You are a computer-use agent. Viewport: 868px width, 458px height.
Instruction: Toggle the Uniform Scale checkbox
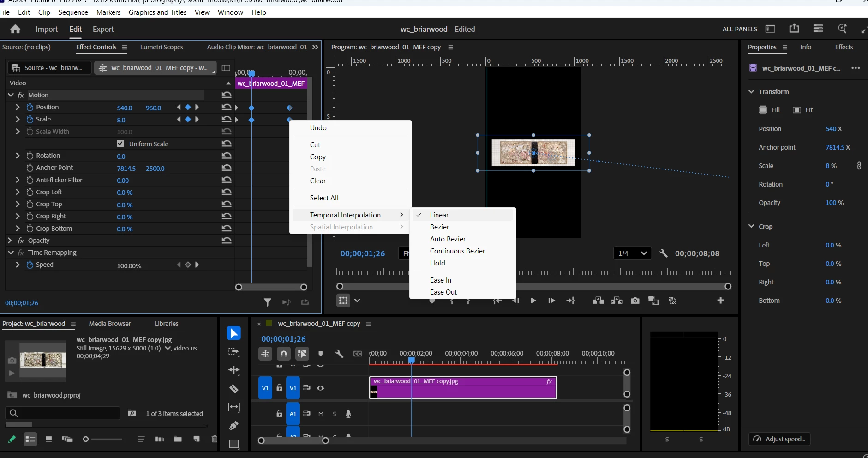click(x=120, y=144)
